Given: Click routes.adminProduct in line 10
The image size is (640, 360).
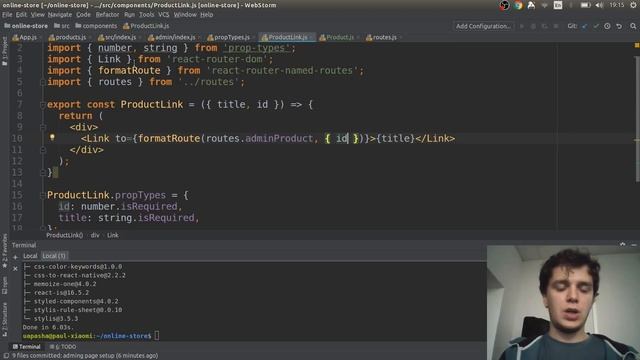Looking at the screenshot, I should 259,138.
